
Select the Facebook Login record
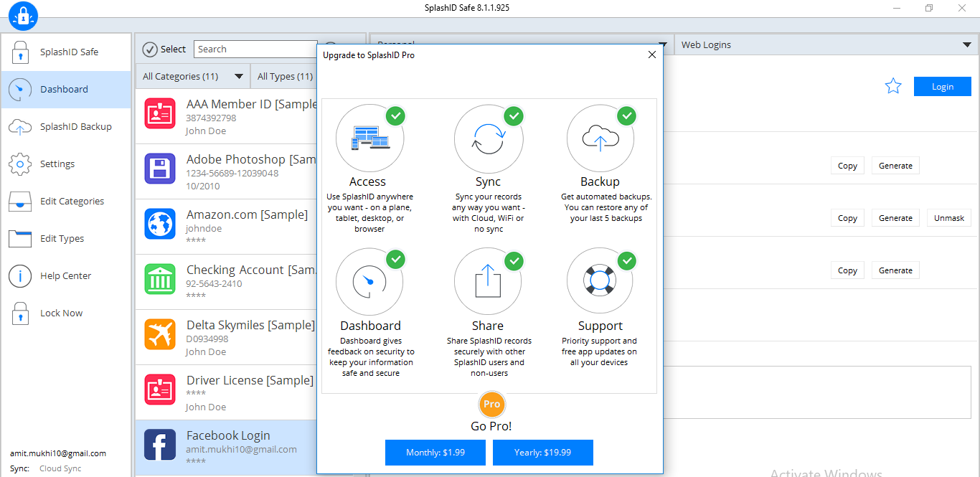[226, 448]
